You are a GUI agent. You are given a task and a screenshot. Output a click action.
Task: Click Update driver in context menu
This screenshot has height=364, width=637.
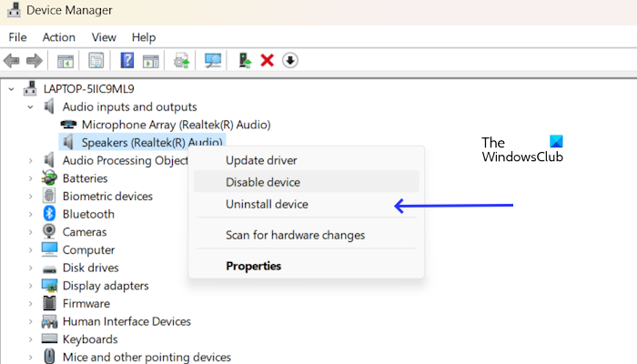point(261,160)
